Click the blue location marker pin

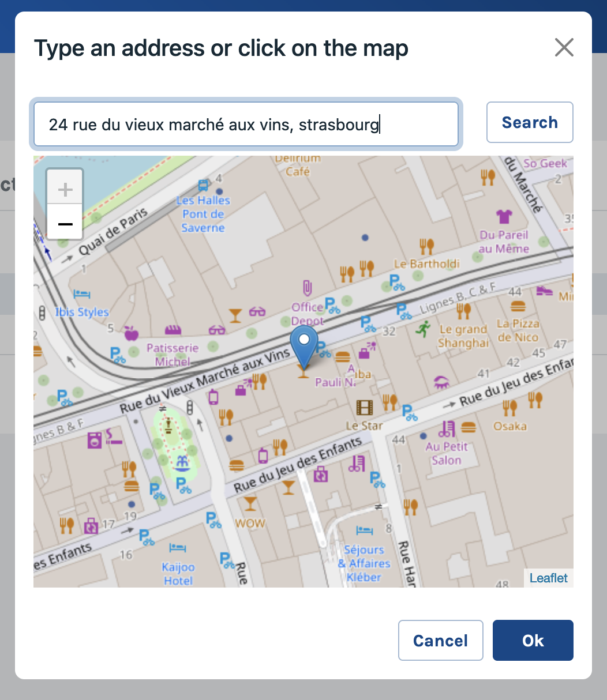pos(303,344)
